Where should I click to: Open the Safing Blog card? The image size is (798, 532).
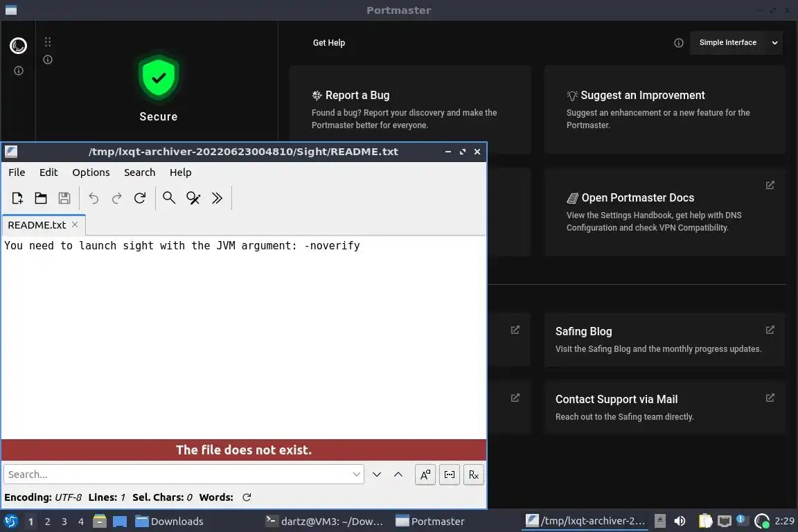[x=665, y=339]
